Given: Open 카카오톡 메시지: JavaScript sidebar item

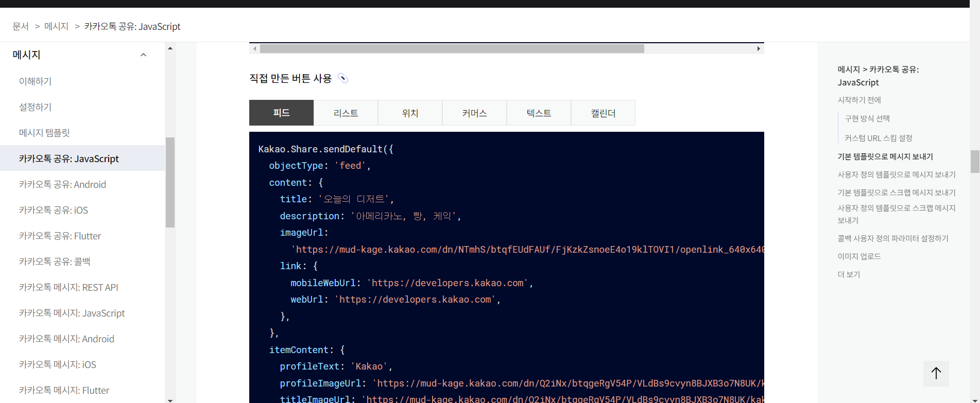Looking at the screenshot, I should click(x=72, y=313).
